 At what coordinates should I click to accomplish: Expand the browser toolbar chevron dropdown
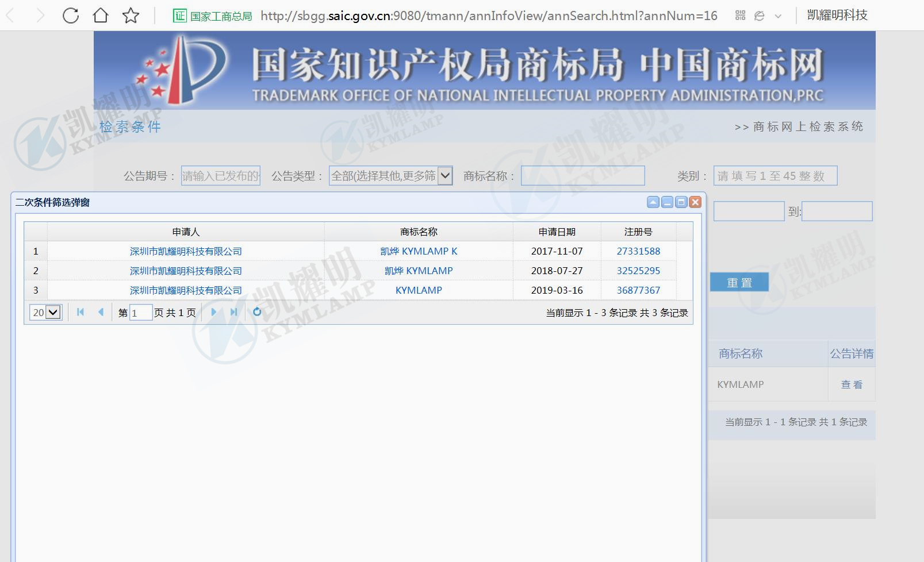coord(778,16)
